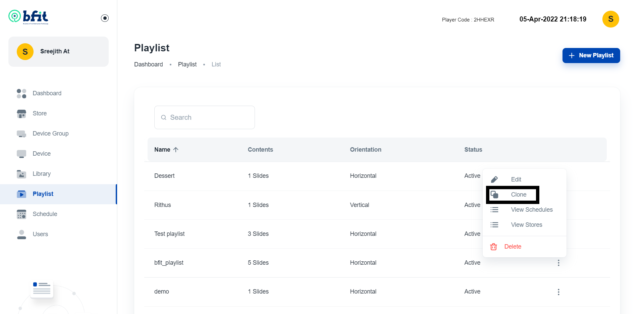Click the Edit pencil icon
The width and height of the screenshot is (644, 314).
coord(494,179)
